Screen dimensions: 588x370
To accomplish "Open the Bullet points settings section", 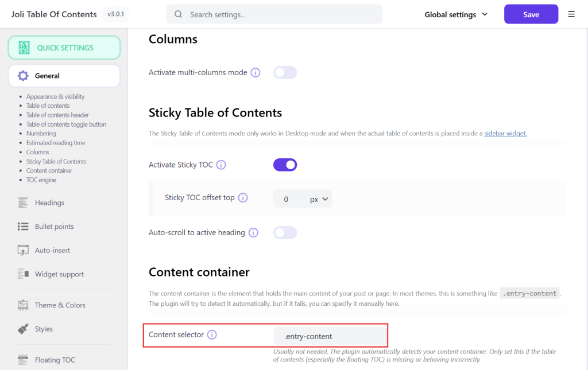I will tap(54, 227).
